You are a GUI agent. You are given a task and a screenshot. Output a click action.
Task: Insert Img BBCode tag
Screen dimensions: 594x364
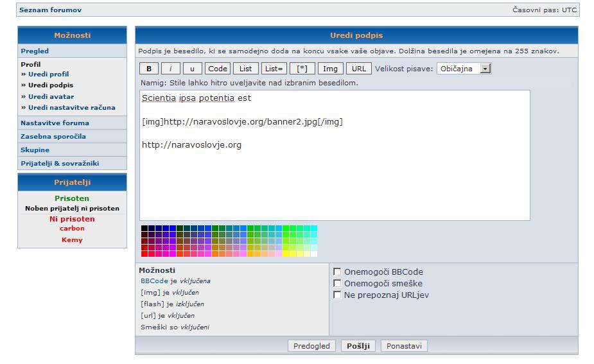(330, 69)
